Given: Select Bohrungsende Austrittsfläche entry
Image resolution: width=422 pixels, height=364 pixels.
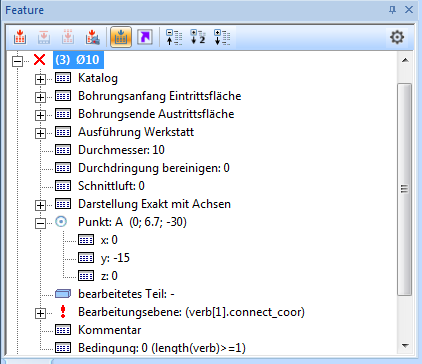Looking at the screenshot, I should [156, 114].
